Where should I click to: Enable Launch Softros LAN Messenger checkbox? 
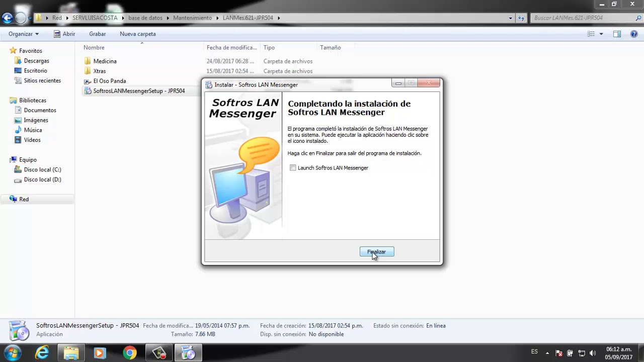293,168
